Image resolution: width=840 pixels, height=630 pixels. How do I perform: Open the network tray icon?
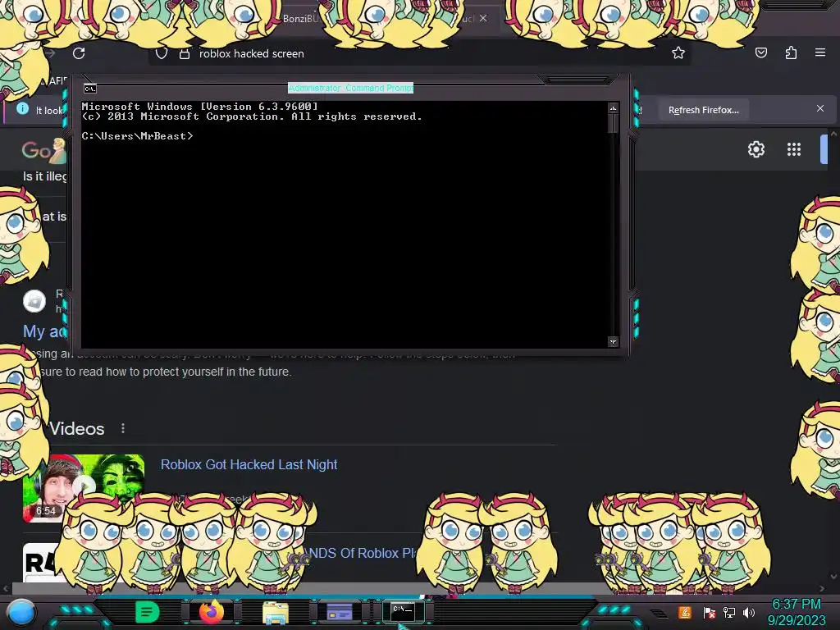[x=729, y=612]
